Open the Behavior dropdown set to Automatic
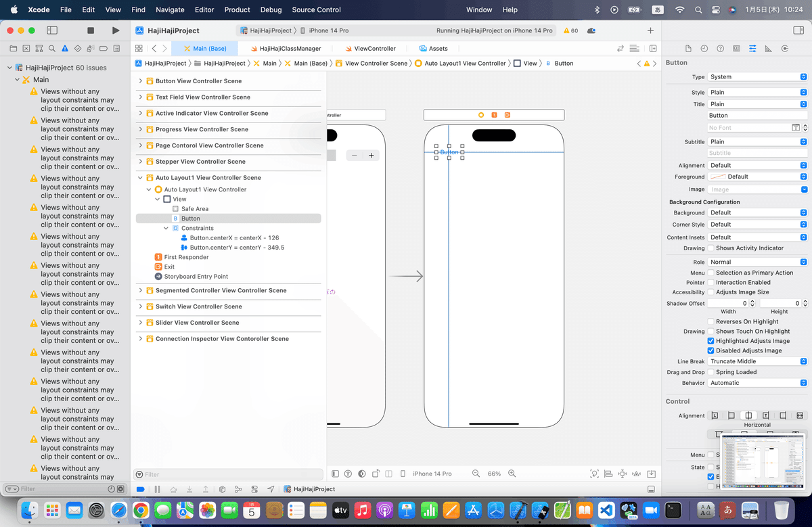Screen dimensions: 812x527 [757, 383]
